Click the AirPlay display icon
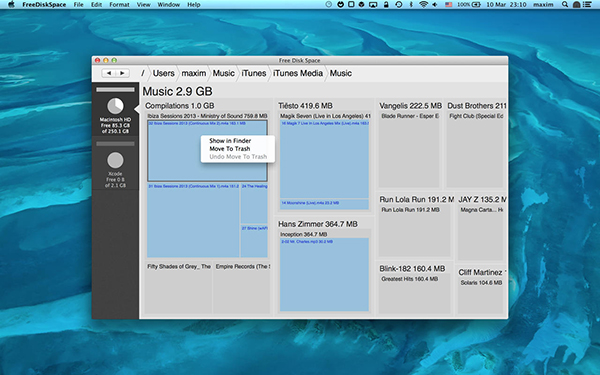 373,5
